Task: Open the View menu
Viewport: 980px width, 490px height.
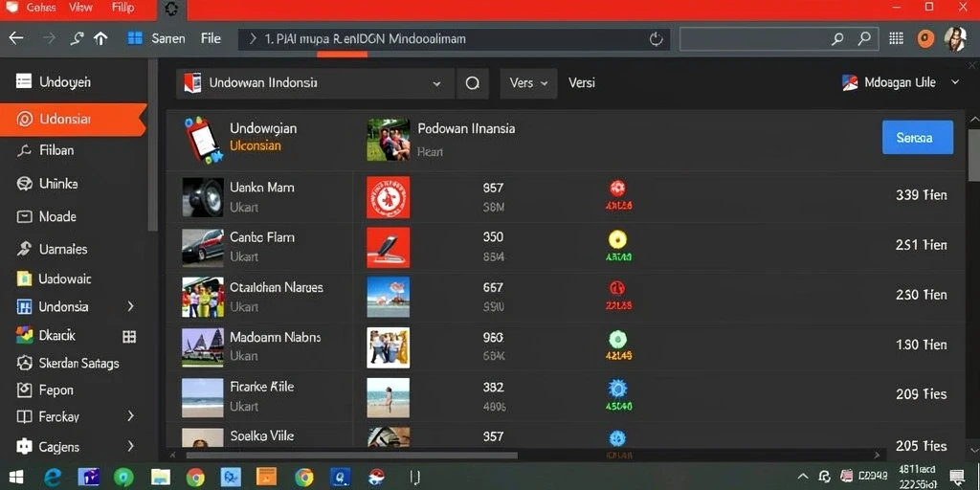Action: 80,8
